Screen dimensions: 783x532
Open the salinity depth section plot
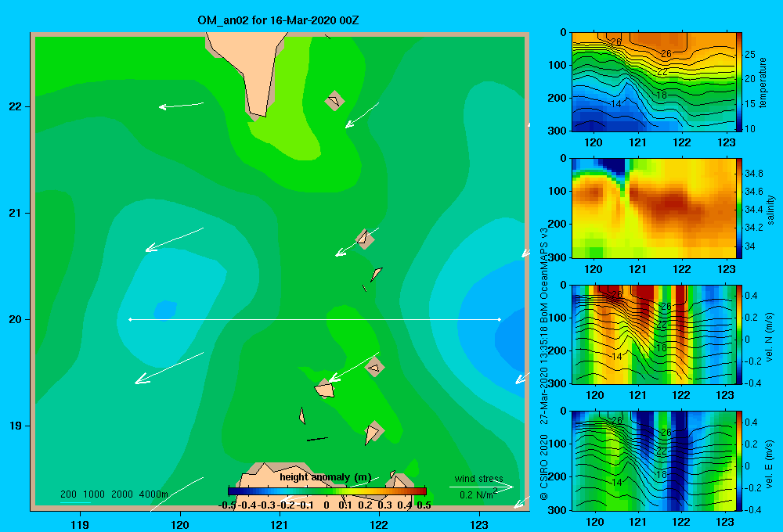pos(653,208)
